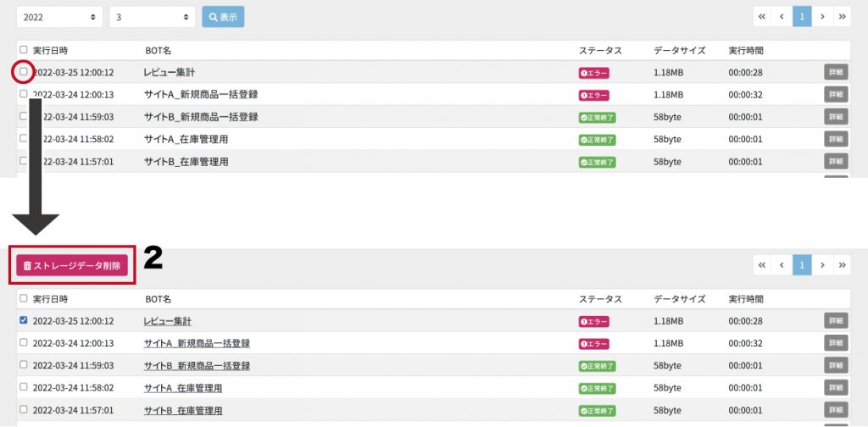
Task: Open the underlined レビュー集計 link
Action: [168, 321]
